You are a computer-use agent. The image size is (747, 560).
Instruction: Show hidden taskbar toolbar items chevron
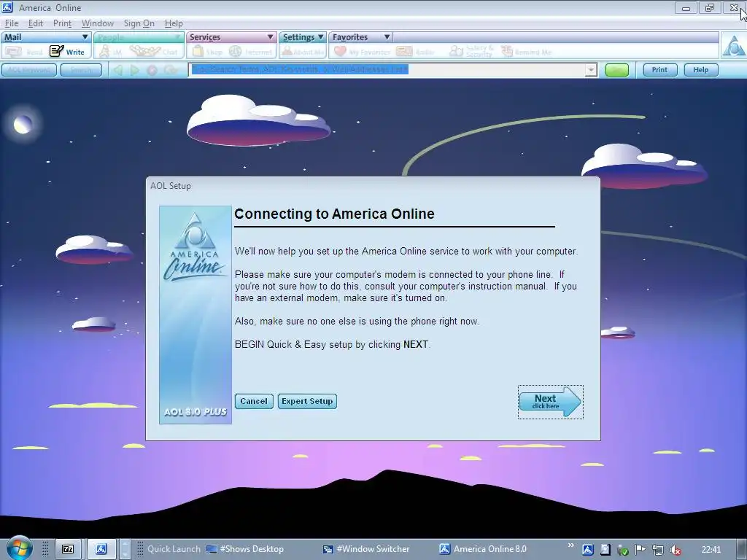coord(570,545)
